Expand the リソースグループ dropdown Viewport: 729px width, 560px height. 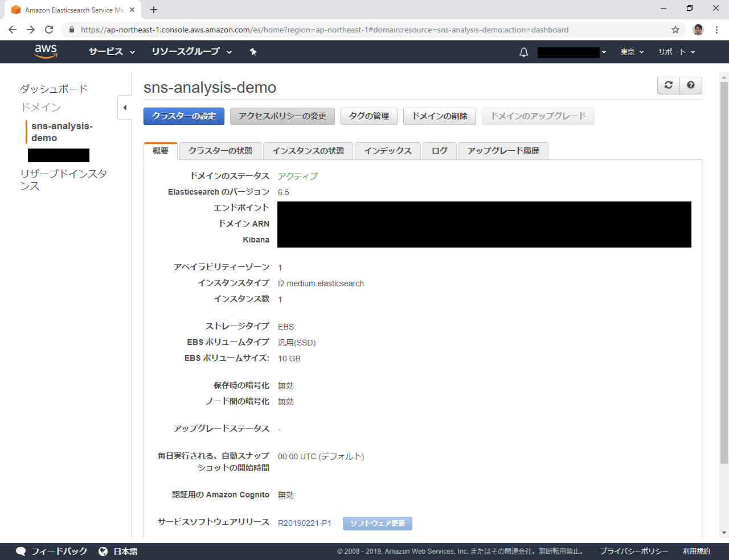(x=191, y=52)
